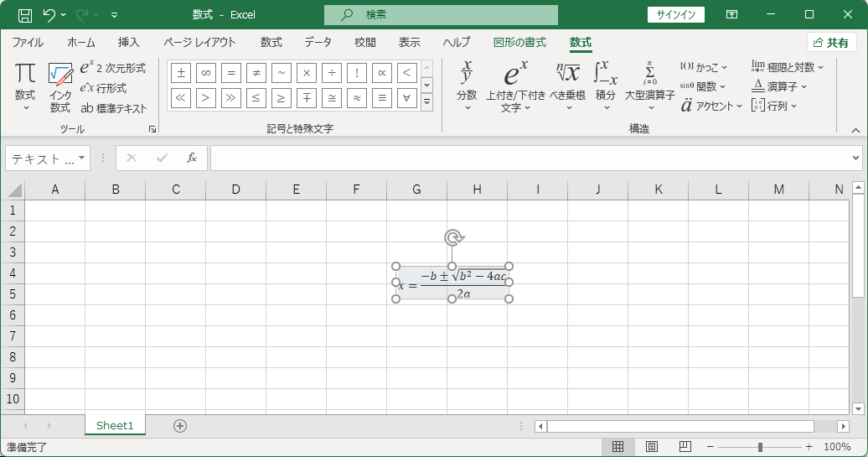Insert the for-all ∀ symbol

407,98
